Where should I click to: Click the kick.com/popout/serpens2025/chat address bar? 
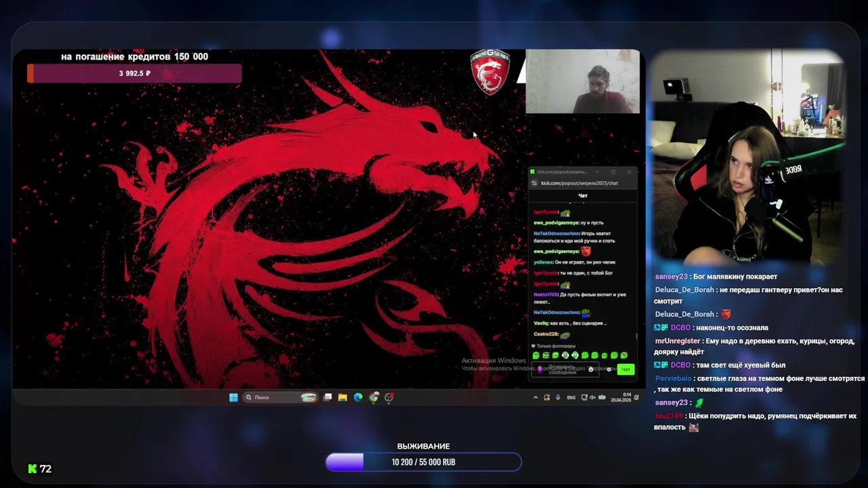[x=580, y=183]
